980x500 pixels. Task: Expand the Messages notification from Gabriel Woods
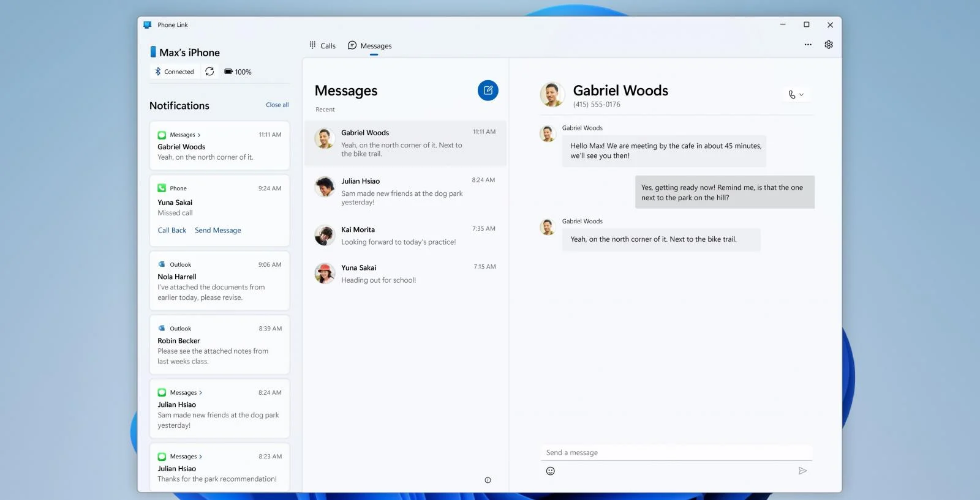click(184, 135)
